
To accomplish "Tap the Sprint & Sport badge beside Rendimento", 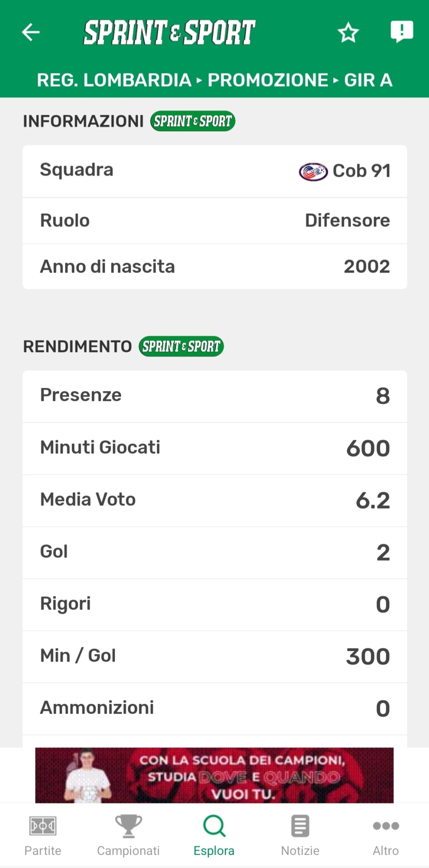I will coord(181,346).
